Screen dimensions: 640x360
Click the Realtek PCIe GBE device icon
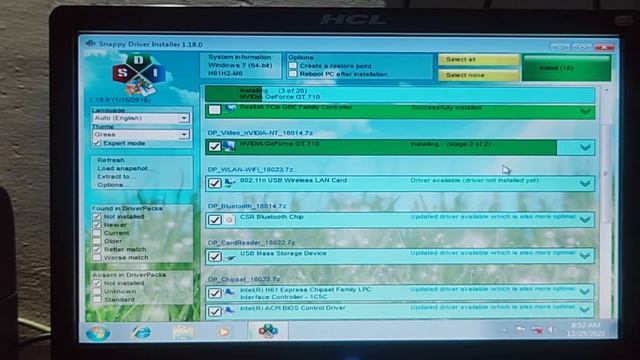tap(230, 109)
